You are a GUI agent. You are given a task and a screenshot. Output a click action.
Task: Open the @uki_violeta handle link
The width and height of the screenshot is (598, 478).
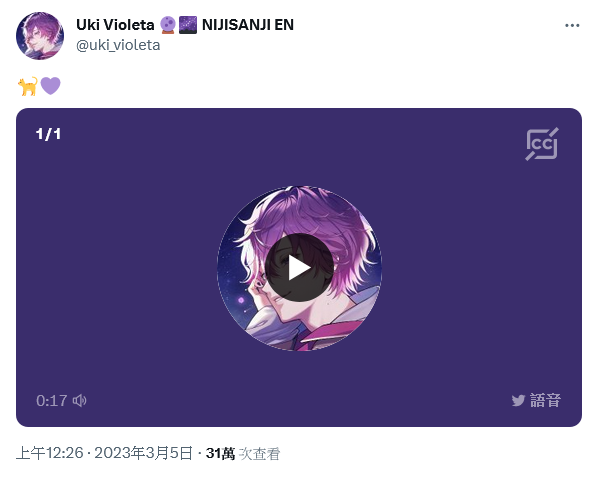click(118, 45)
